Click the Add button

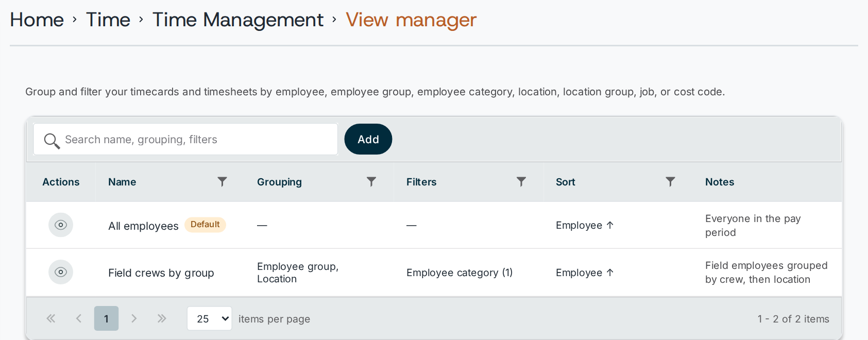[368, 139]
